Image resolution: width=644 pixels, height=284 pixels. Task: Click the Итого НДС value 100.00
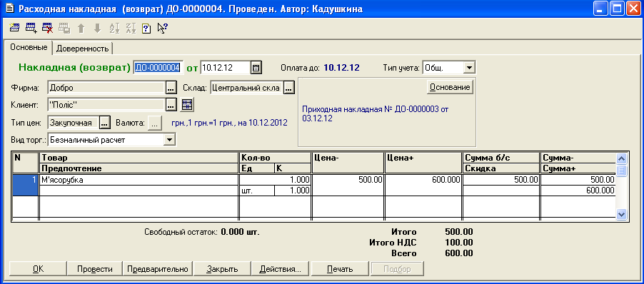[x=459, y=243]
